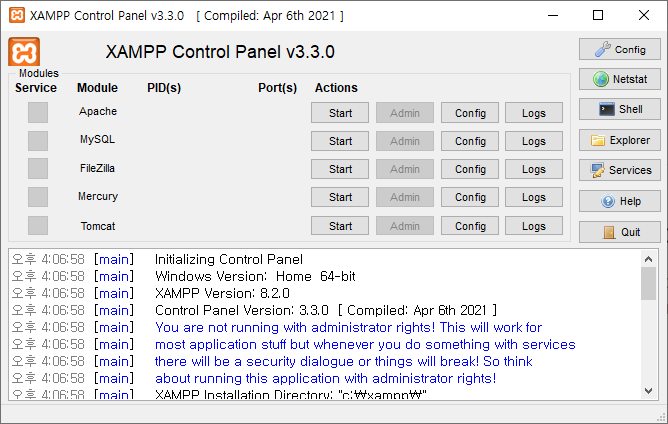Minimize the XAMPP Control Panel window
668x424 pixels.
coord(553,15)
